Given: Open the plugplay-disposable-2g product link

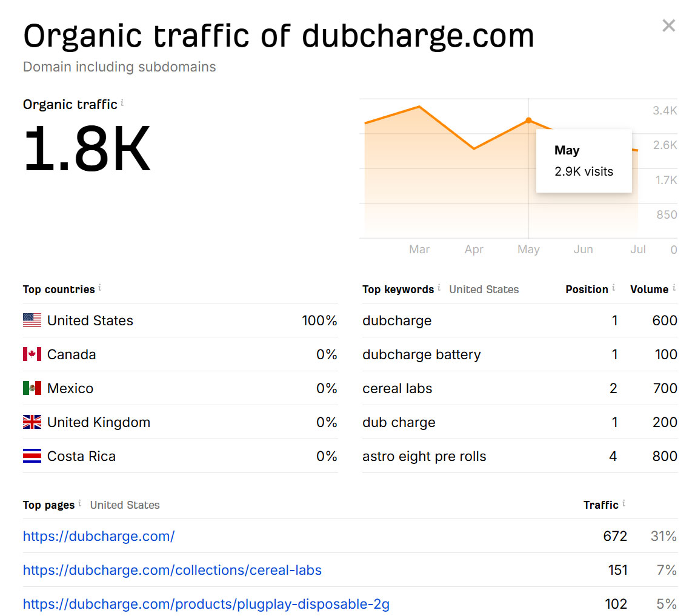Looking at the screenshot, I should 206,604.
